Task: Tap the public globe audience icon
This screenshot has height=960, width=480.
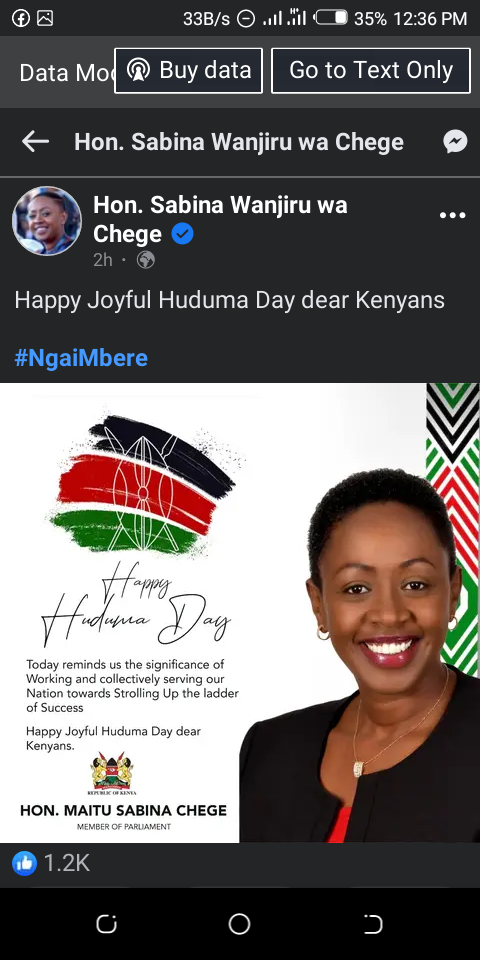Action: tap(145, 260)
